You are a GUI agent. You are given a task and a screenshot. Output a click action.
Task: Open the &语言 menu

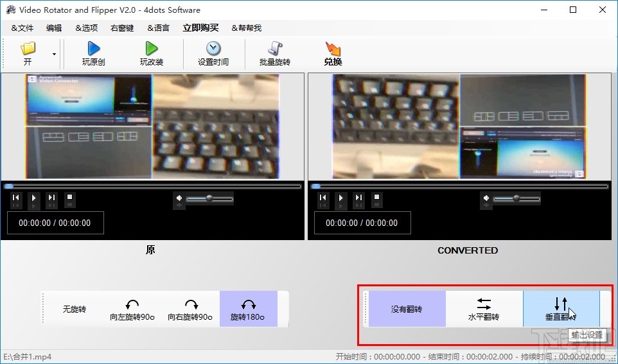[x=159, y=28]
